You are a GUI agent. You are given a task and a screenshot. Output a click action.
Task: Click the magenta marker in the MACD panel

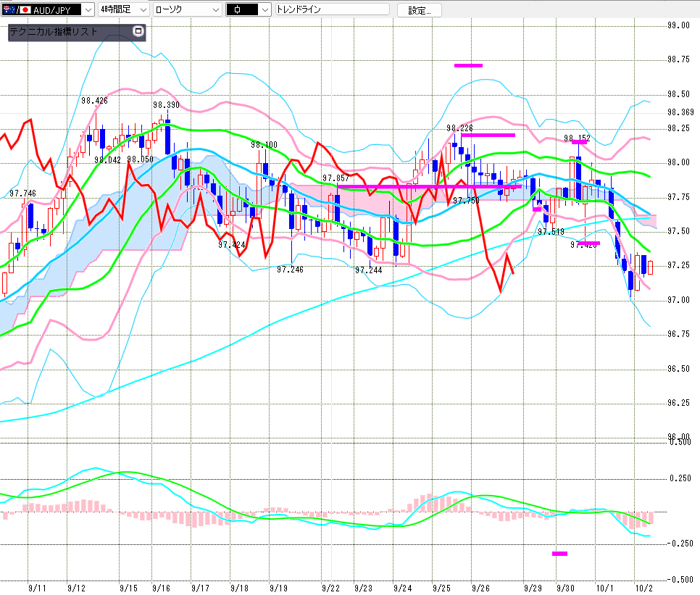(559, 554)
